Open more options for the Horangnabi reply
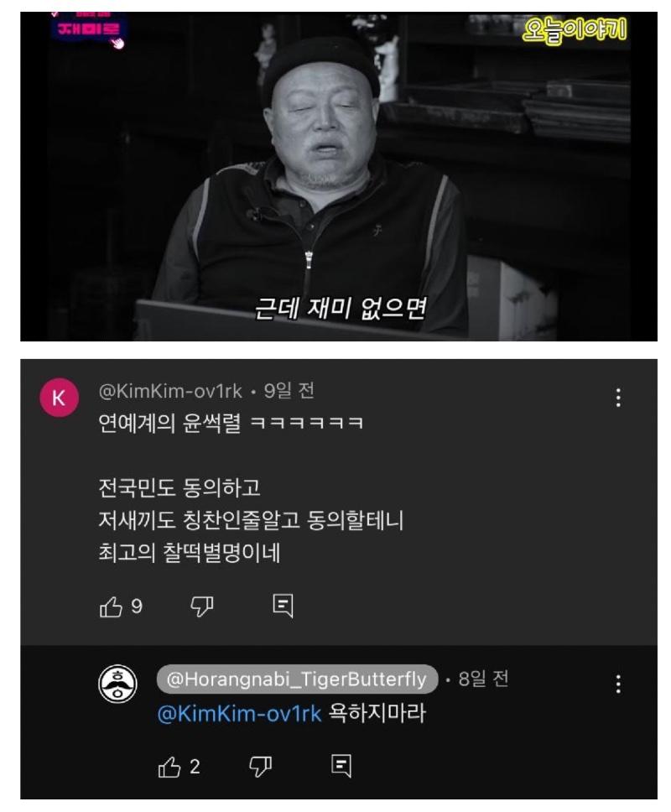Viewport: 671px width, 812px height. point(618,684)
